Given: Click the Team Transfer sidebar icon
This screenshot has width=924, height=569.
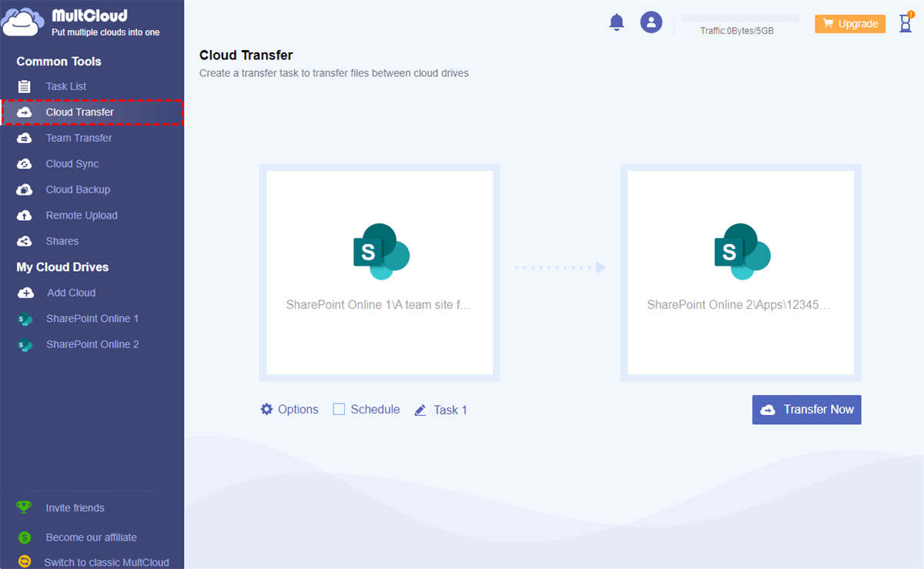Looking at the screenshot, I should click(25, 138).
